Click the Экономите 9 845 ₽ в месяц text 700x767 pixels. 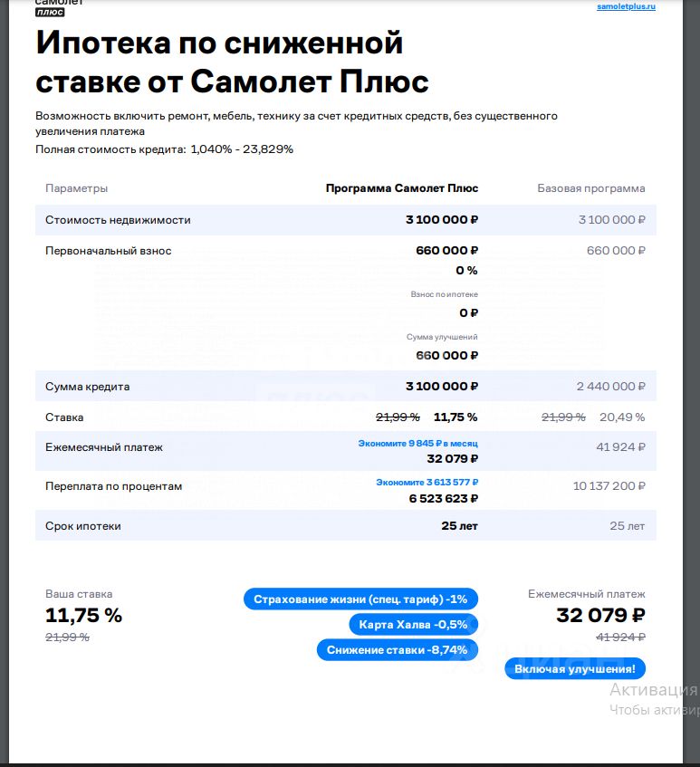[417, 443]
